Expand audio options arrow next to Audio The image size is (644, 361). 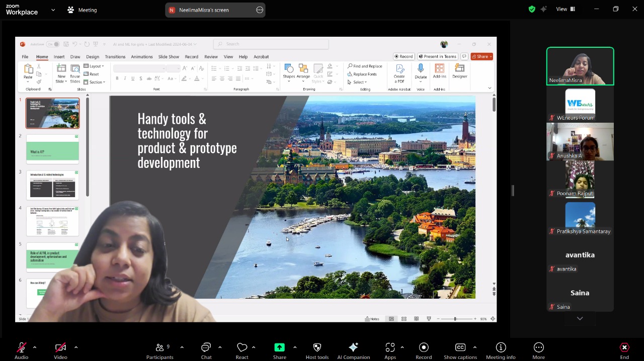(x=35, y=347)
